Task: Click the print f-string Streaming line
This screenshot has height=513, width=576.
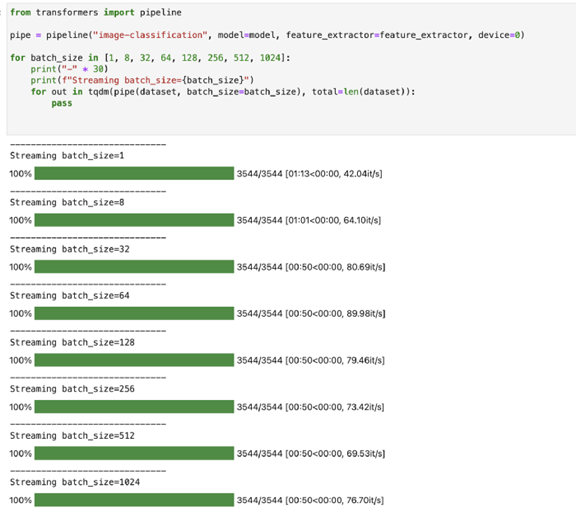Action: pyautogui.click(x=142, y=80)
